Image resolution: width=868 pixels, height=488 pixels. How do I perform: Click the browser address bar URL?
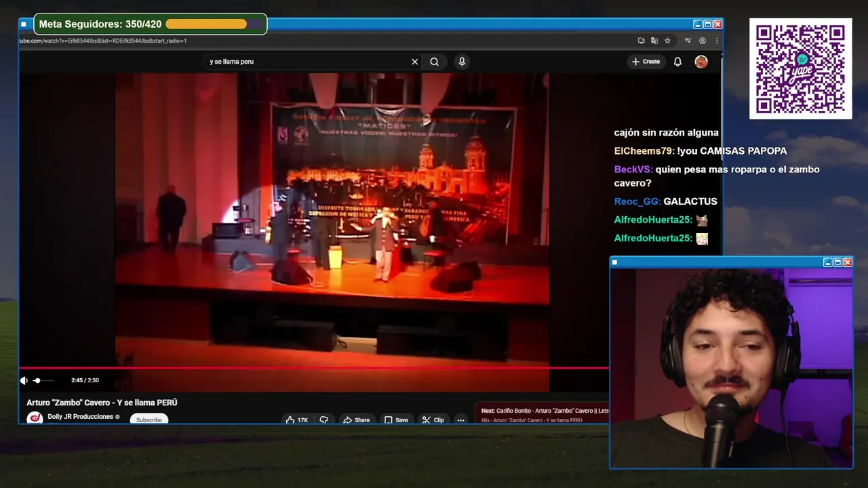coord(103,41)
